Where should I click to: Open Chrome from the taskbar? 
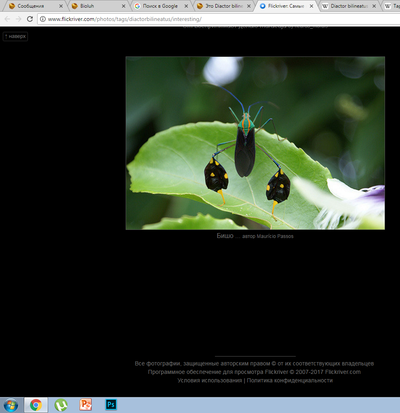(x=36, y=405)
